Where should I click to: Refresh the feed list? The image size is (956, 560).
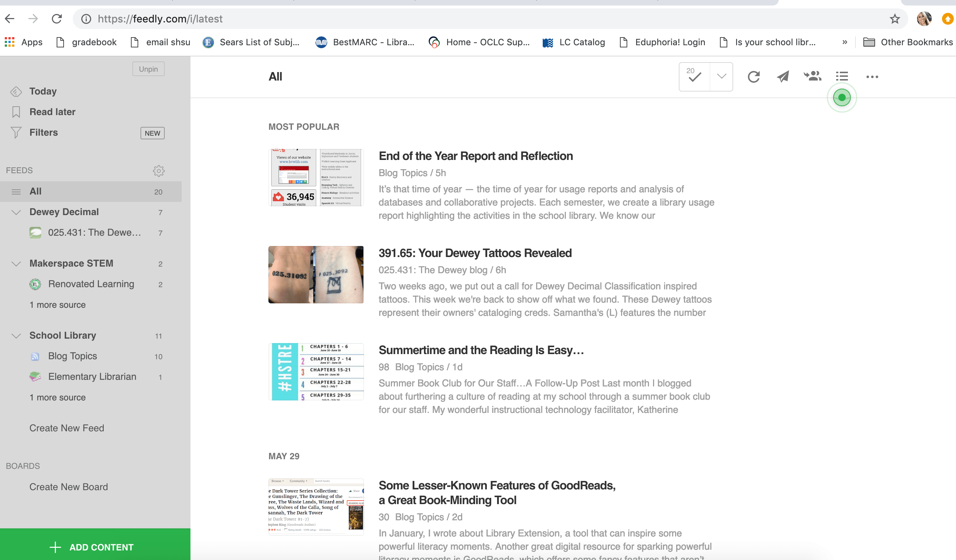coord(754,76)
